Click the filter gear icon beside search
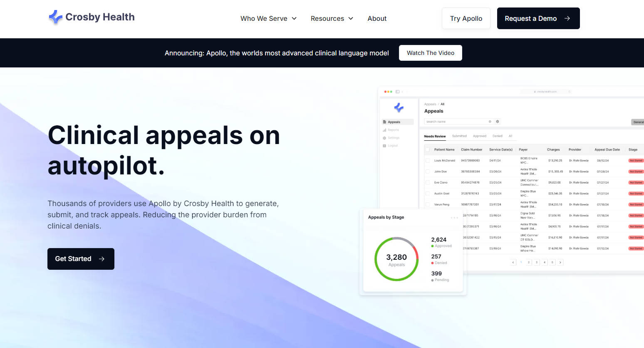The image size is (644, 348). click(497, 122)
